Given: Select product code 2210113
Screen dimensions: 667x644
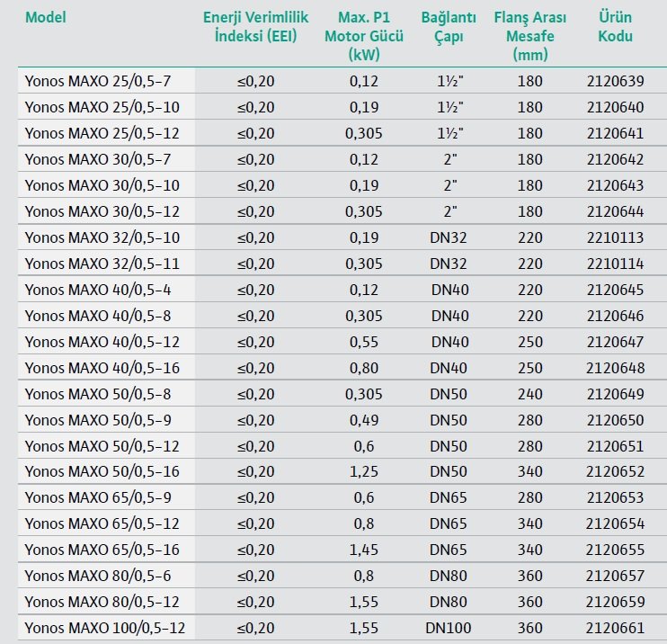Looking at the screenshot, I should pyautogui.click(x=615, y=238).
